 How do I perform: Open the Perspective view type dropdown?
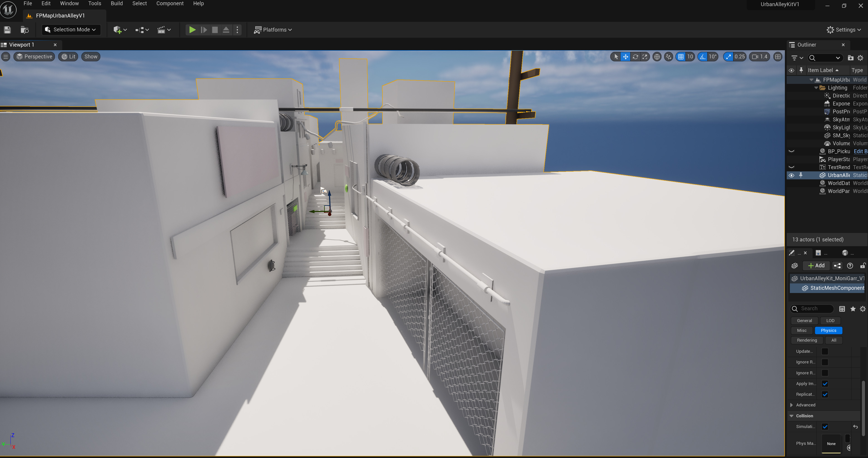coord(34,57)
